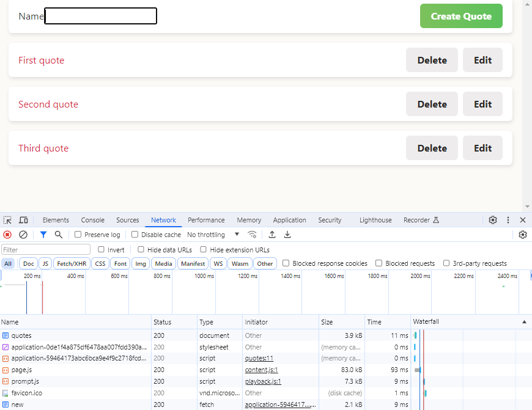Tick Hide data URLs checkbox
This screenshot has width=532, height=410.
tap(141, 249)
